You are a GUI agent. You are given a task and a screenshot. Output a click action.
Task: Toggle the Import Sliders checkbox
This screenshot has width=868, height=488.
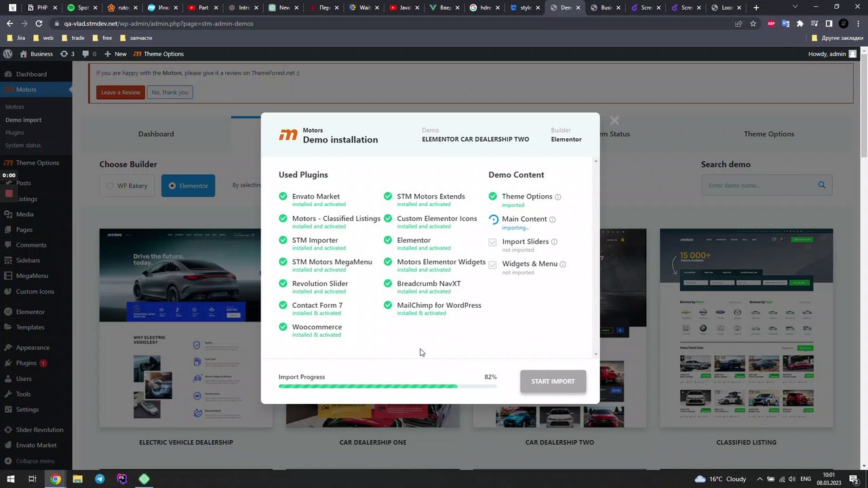click(x=493, y=242)
